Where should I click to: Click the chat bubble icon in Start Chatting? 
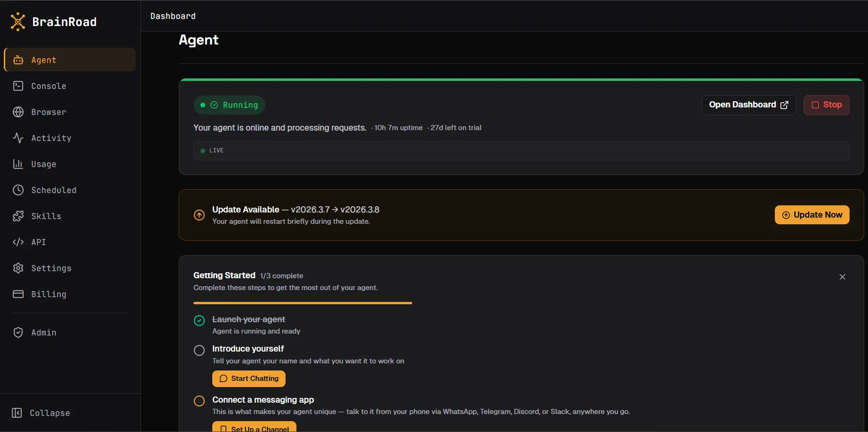coord(224,379)
